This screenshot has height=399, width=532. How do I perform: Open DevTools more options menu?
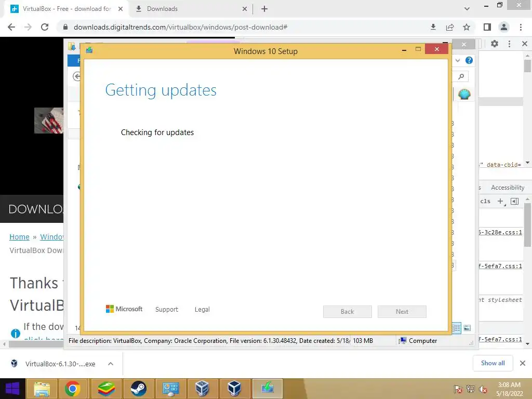pyautogui.click(x=509, y=44)
